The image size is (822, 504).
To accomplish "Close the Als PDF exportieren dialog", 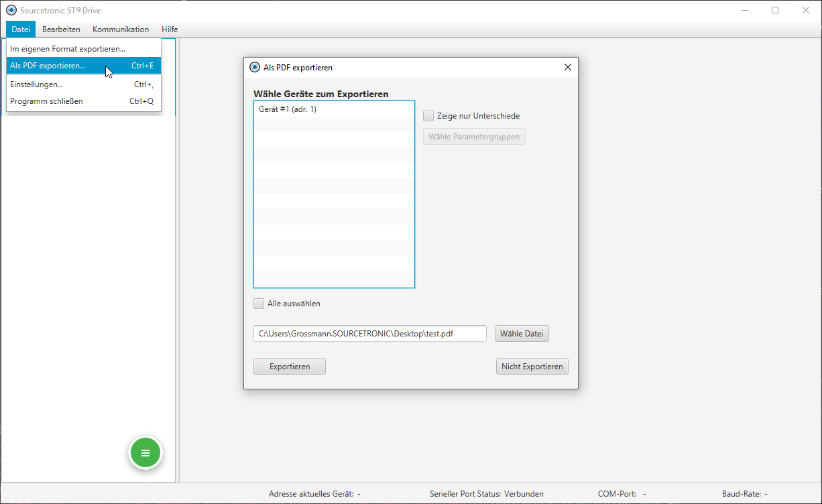I will 567,67.
